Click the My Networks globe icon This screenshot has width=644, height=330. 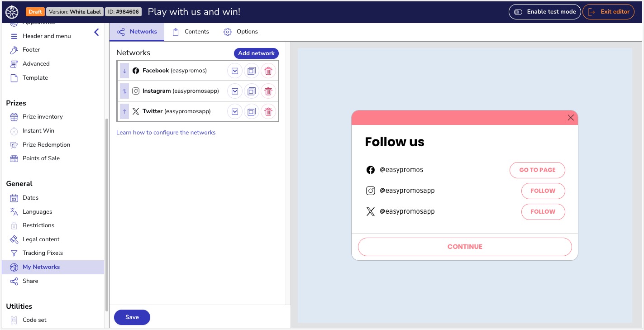(14, 267)
